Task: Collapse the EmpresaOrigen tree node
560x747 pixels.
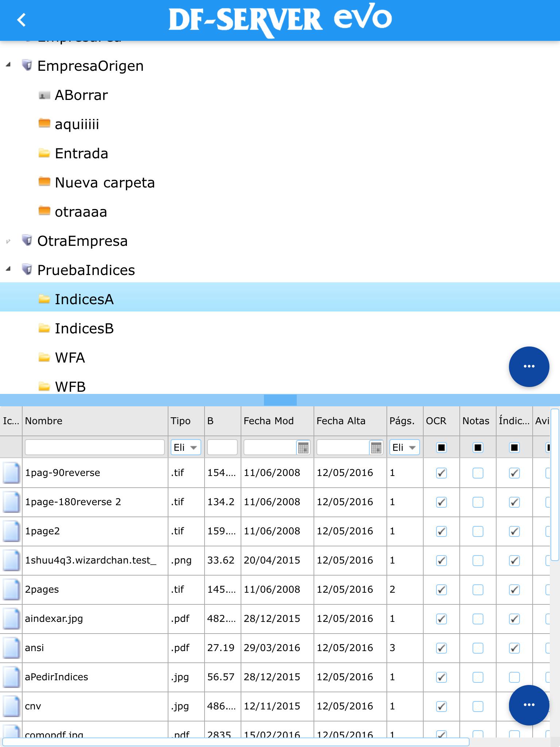Action: 8,65
